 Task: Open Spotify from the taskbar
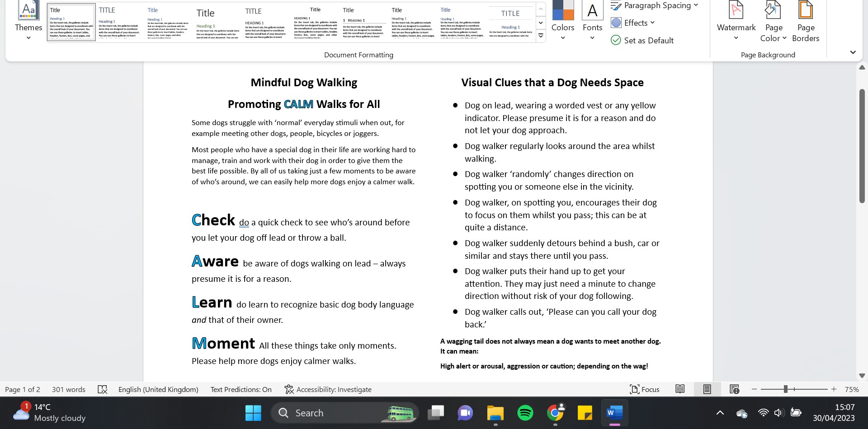(x=525, y=413)
